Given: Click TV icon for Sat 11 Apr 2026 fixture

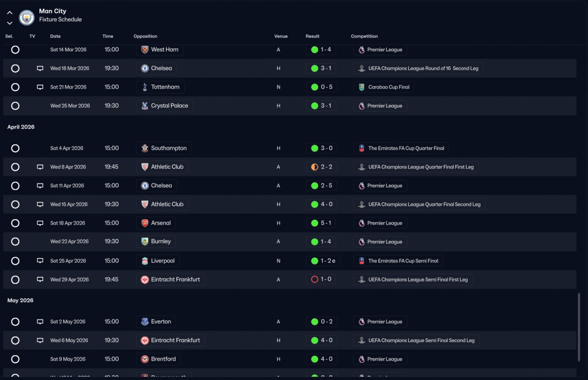Looking at the screenshot, I should tap(40, 186).
